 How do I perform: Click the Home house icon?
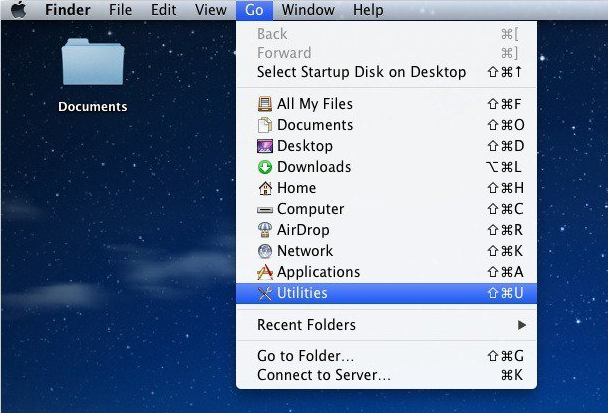(265, 188)
